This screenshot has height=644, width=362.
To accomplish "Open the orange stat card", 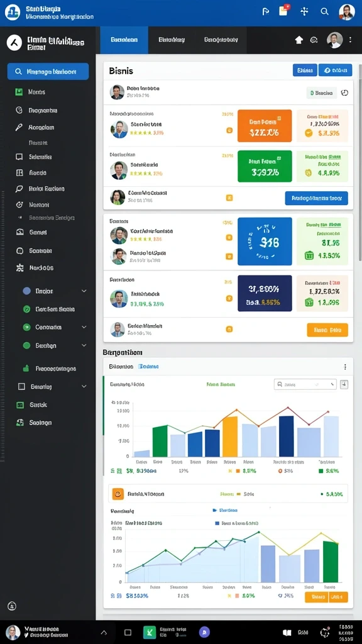I will [x=265, y=126].
